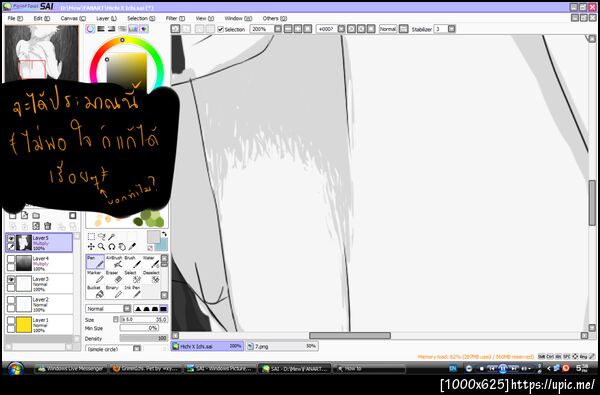
Task: Select the Bucket fill tool
Action: [x=95, y=292]
